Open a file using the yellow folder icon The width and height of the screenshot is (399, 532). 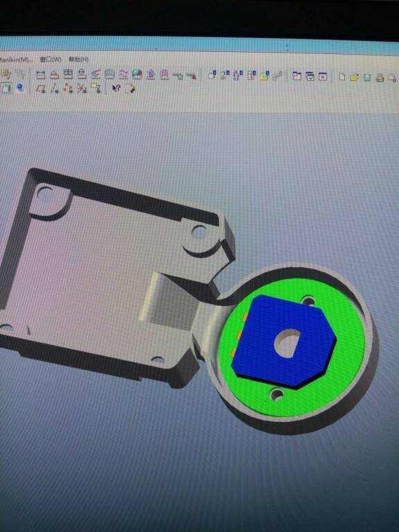tap(355, 78)
